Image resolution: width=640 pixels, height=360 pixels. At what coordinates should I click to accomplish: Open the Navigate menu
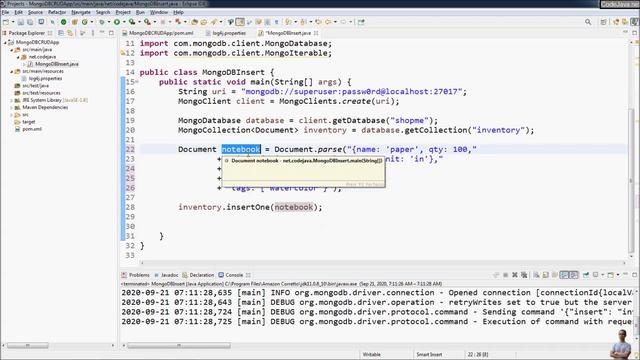click(81, 12)
